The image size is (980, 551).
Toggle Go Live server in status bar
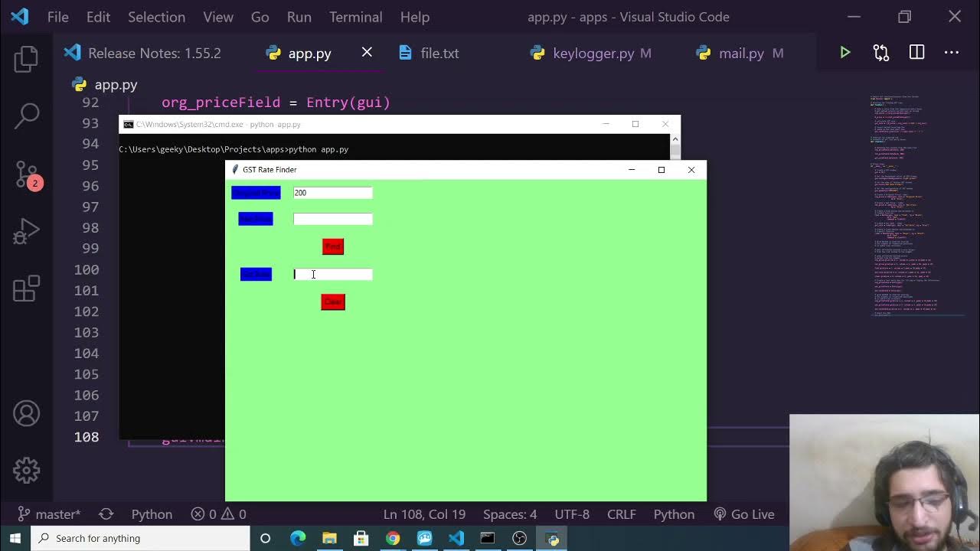[743, 514]
